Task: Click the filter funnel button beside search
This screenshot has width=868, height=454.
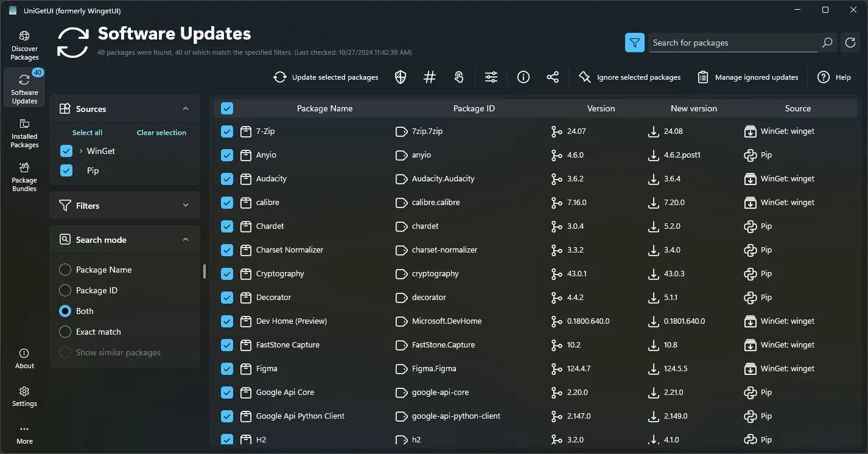Action: [x=635, y=43]
